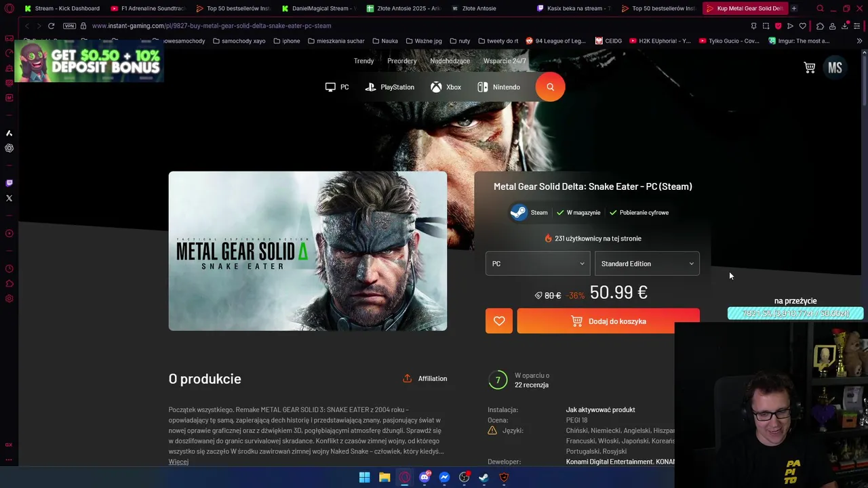Open CEIDG bookmark
The height and width of the screenshot is (488, 868).
coord(608,41)
